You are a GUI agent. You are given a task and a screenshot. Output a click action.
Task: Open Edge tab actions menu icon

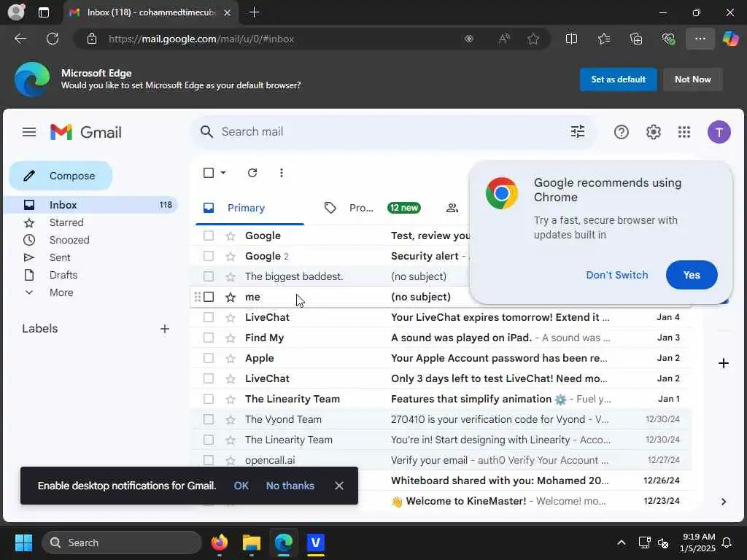click(43, 12)
